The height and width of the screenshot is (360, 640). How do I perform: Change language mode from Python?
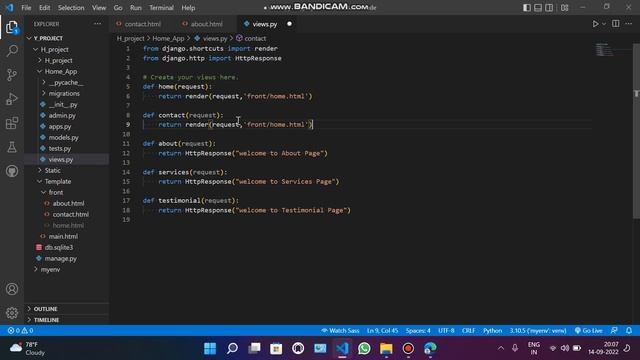[492, 331]
